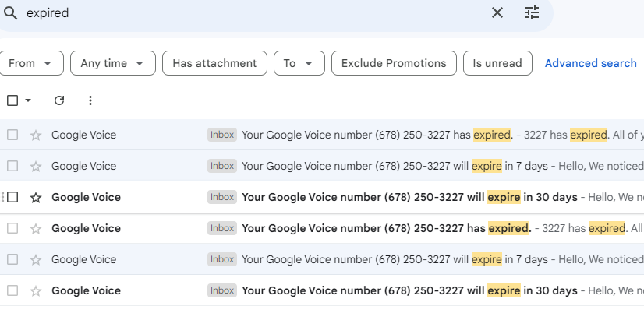Star the first Google Voice email
Image resolution: width=644 pixels, height=313 pixels.
pos(35,135)
